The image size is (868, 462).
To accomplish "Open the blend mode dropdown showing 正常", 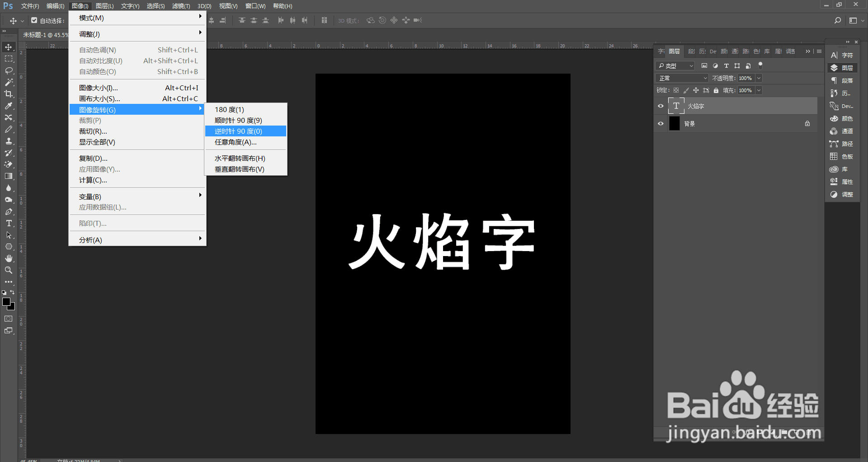I will [x=681, y=78].
